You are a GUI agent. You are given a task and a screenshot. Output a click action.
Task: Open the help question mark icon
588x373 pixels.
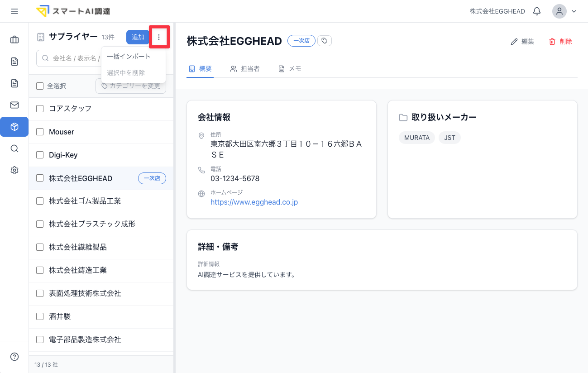(x=14, y=357)
